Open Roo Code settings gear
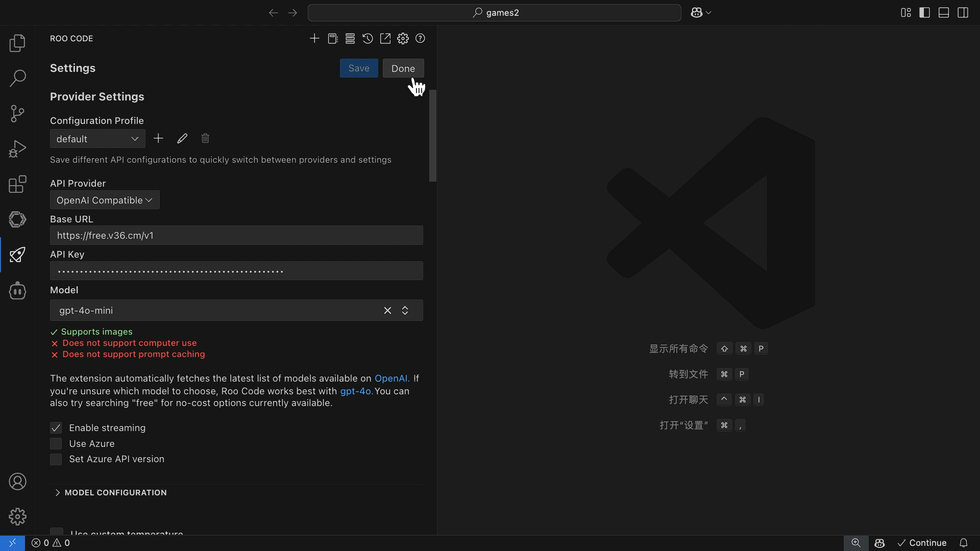Image resolution: width=980 pixels, height=551 pixels. 403,38
